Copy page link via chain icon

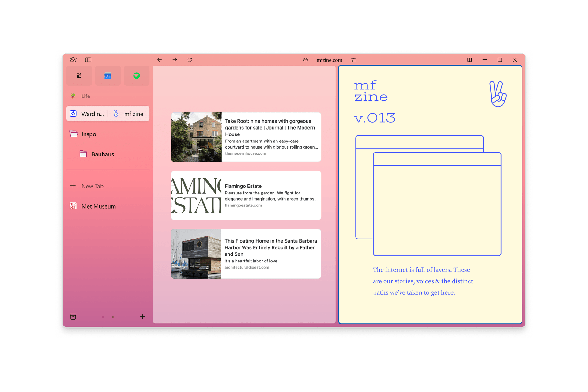point(305,60)
